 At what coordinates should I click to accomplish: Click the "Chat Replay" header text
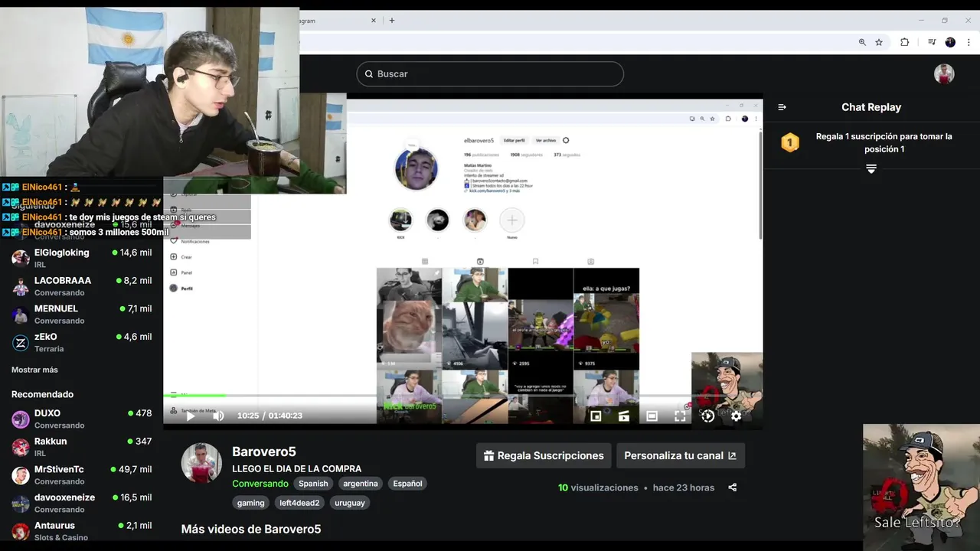871,107
